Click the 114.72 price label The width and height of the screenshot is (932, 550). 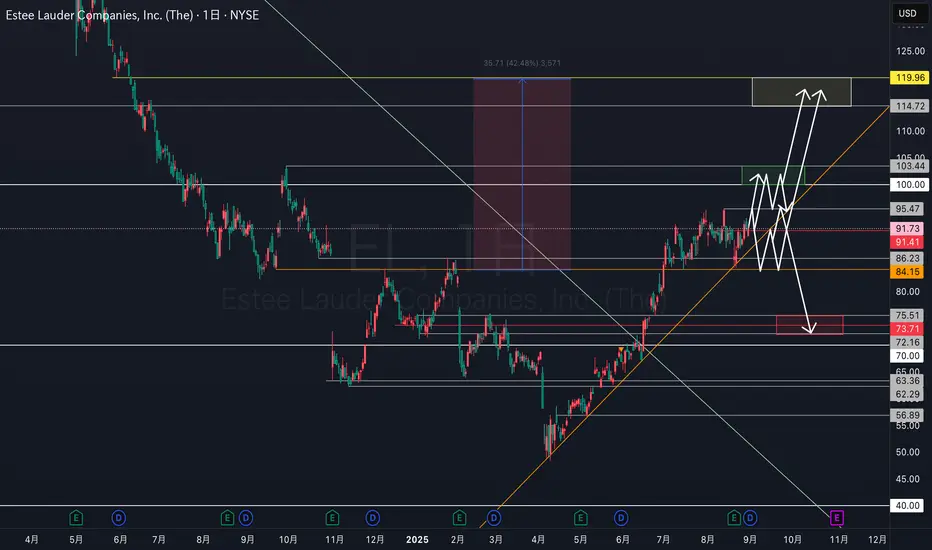click(x=910, y=106)
